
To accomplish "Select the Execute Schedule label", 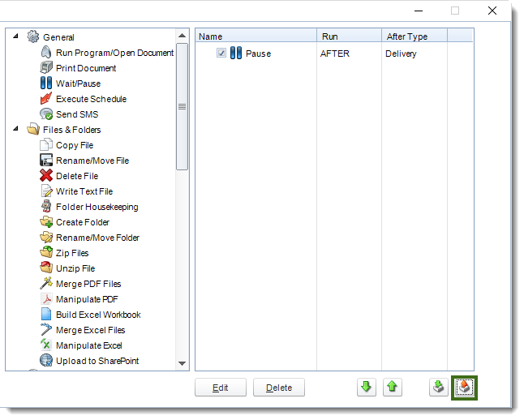I will pos(91,99).
